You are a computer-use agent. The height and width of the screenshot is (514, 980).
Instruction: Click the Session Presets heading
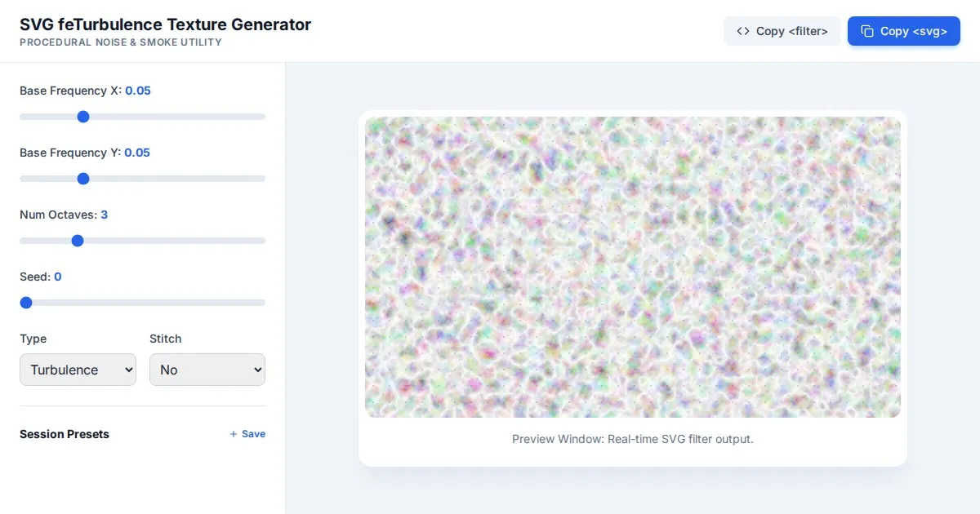click(65, 434)
